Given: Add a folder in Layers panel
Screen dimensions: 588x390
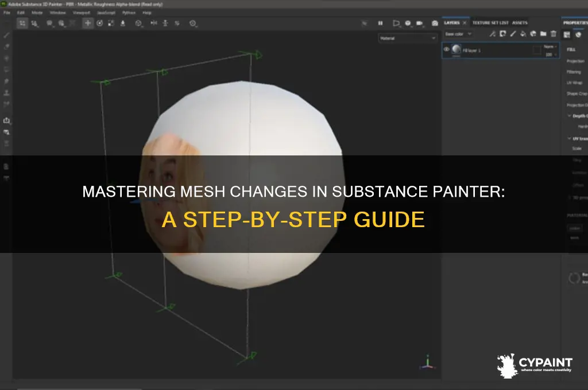Looking at the screenshot, I should click(543, 34).
